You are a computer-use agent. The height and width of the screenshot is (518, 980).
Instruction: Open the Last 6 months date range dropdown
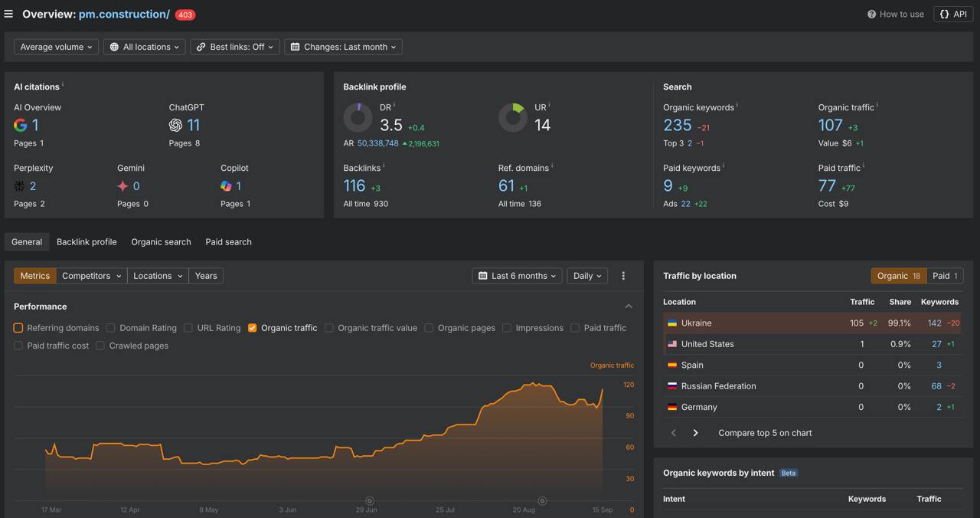pos(518,276)
